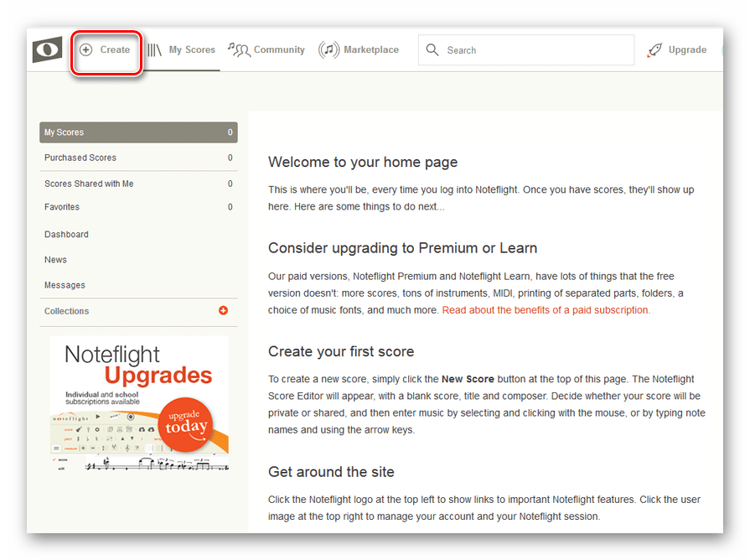Click the Welcome to your home page heading
750x560 pixels.
point(363,163)
